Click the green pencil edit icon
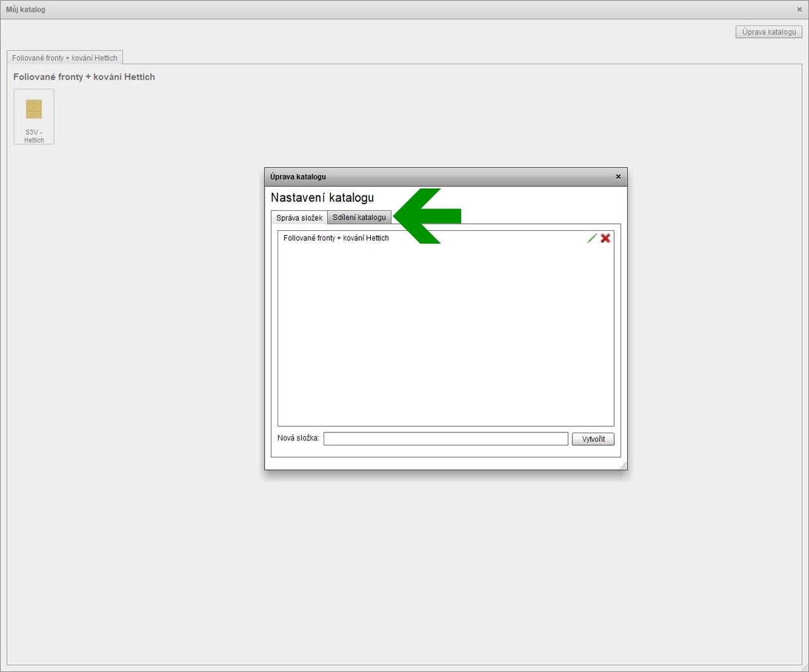809x672 pixels. pos(591,238)
